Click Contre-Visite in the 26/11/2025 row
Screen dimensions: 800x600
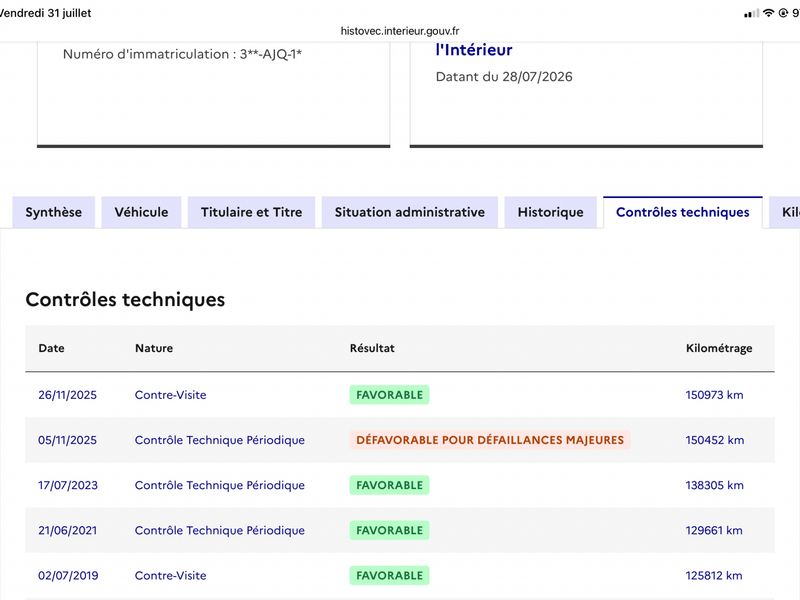pos(170,395)
